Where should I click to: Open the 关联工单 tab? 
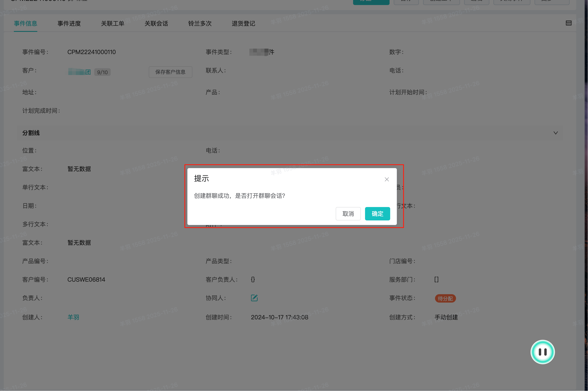[x=113, y=23]
